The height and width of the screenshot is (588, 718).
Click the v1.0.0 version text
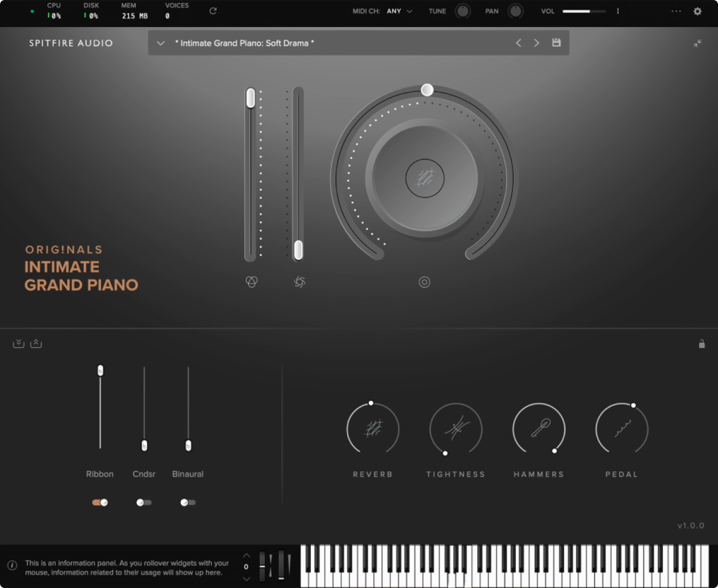click(691, 525)
